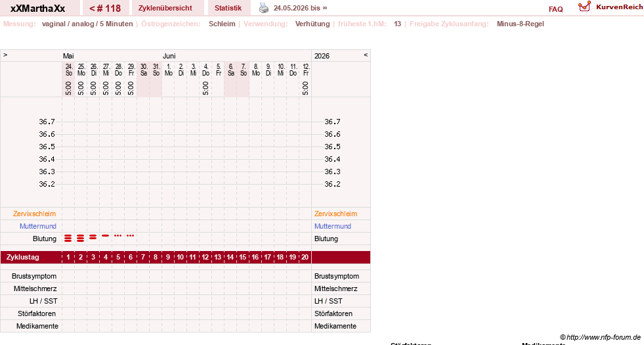
Task: Click left Medikamente row label
Action: pos(37,326)
